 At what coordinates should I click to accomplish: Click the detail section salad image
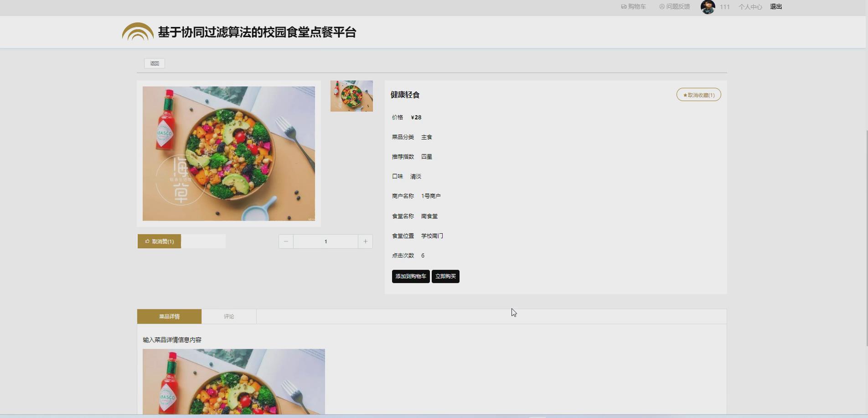click(234, 382)
